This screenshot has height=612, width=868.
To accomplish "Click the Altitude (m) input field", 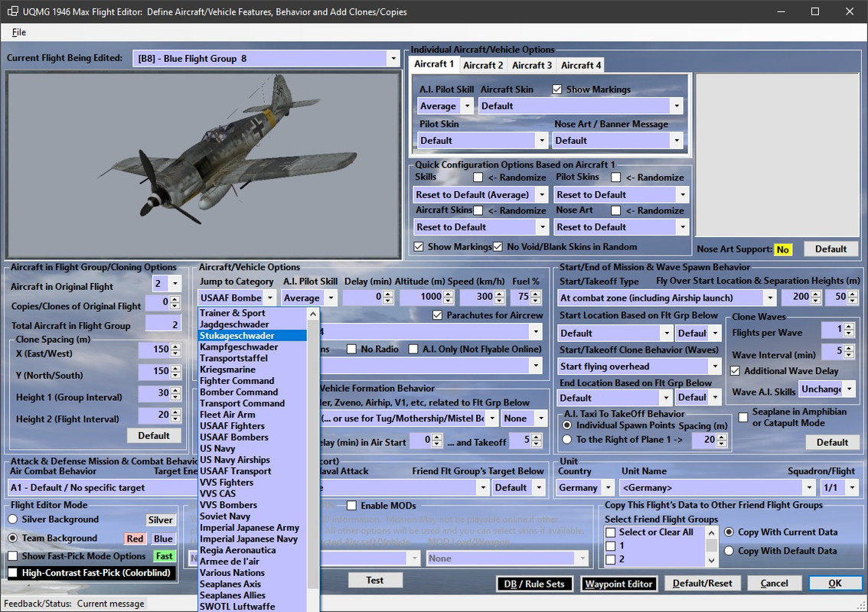I will pos(421,297).
